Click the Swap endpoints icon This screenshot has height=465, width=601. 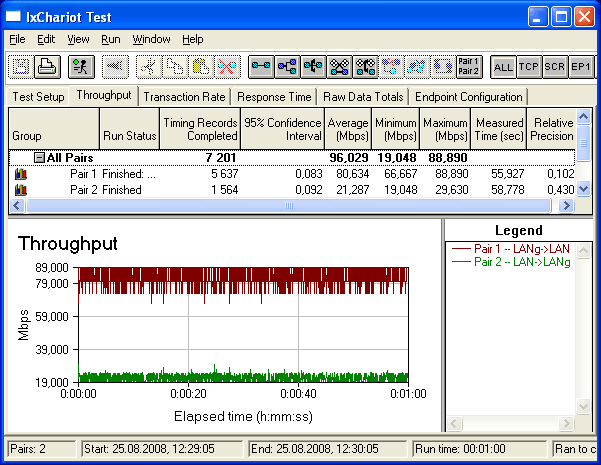pyautogui.click(x=417, y=67)
